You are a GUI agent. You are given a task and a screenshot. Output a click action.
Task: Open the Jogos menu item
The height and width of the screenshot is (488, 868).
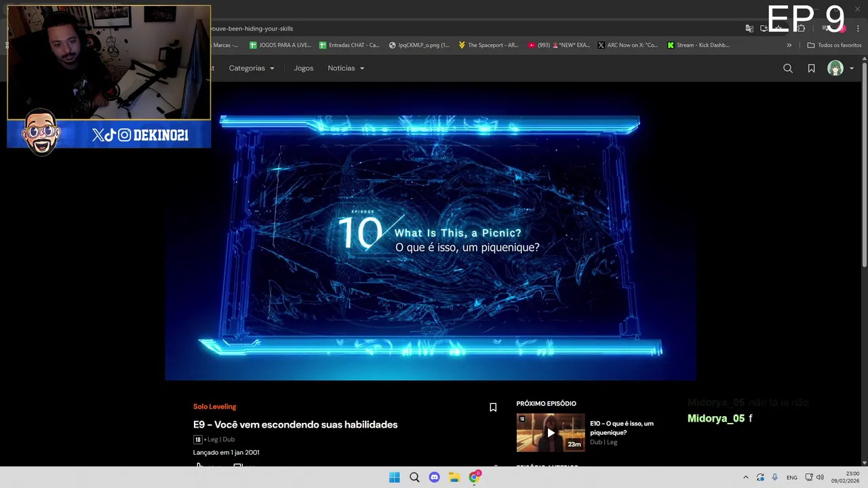tap(303, 68)
